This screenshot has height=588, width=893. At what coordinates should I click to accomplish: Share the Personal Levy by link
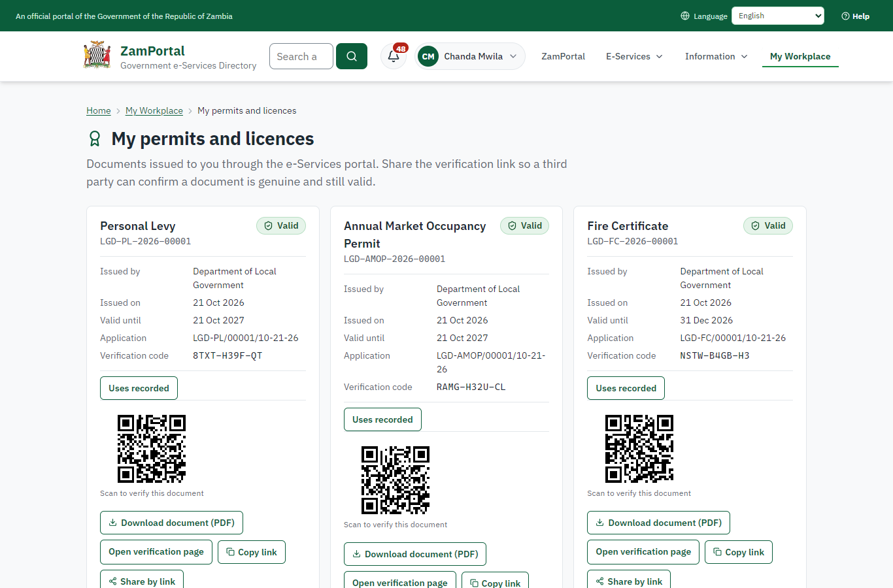click(142, 580)
